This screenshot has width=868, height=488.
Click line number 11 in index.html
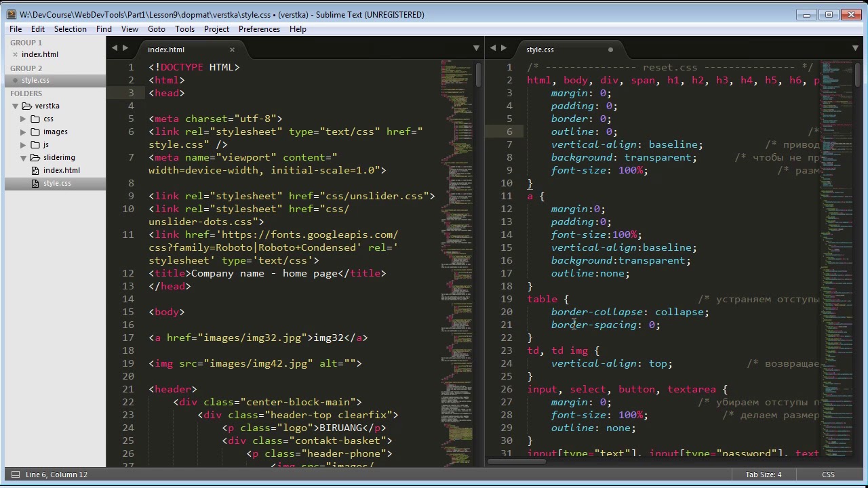click(128, 235)
